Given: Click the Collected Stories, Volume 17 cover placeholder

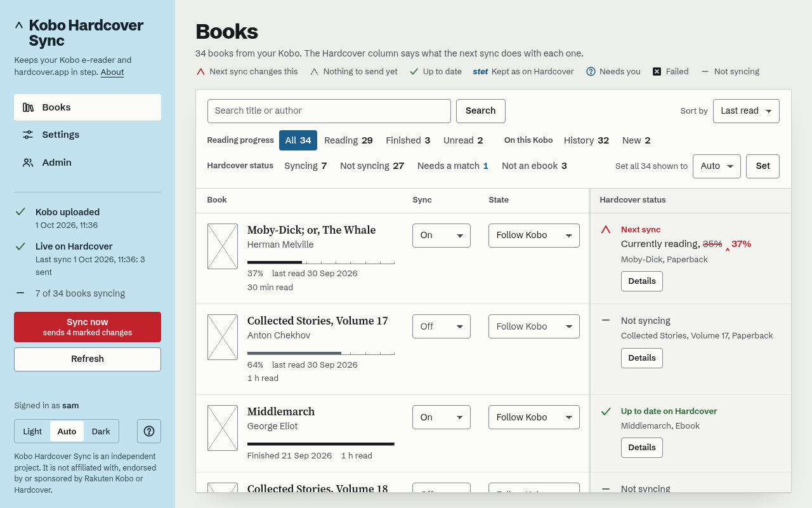Looking at the screenshot, I should pyautogui.click(x=223, y=337).
